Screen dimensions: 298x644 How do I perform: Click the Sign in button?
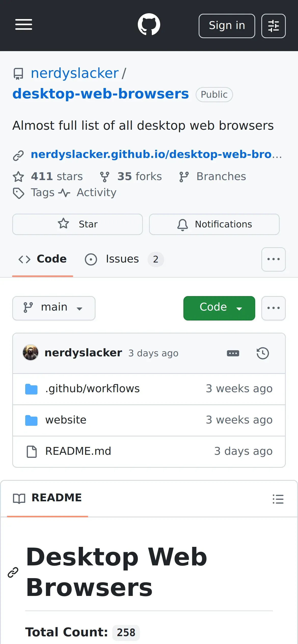[227, 26]
